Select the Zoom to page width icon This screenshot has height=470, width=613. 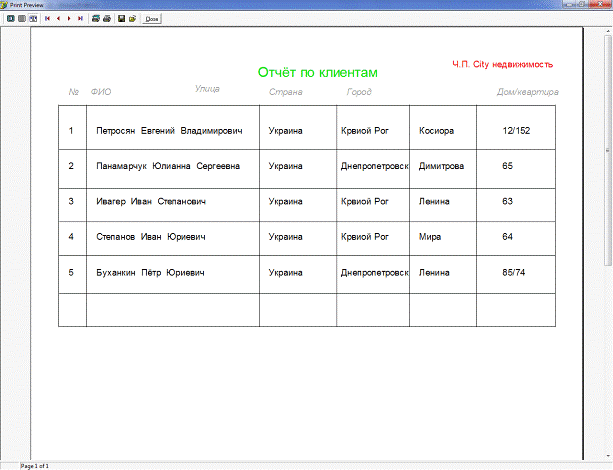(x=32, y=18)
